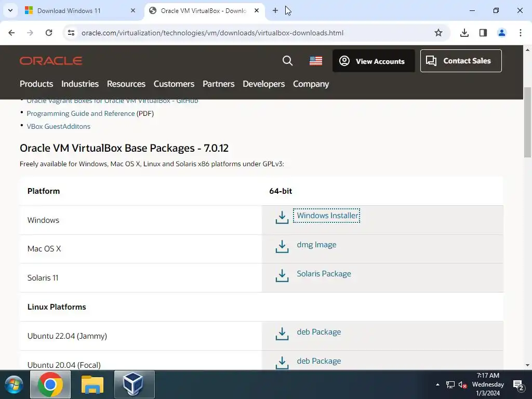Open the Chrome three-dot menu
Viewport: 532px width, 399px height.
click(x=521, y=33)
